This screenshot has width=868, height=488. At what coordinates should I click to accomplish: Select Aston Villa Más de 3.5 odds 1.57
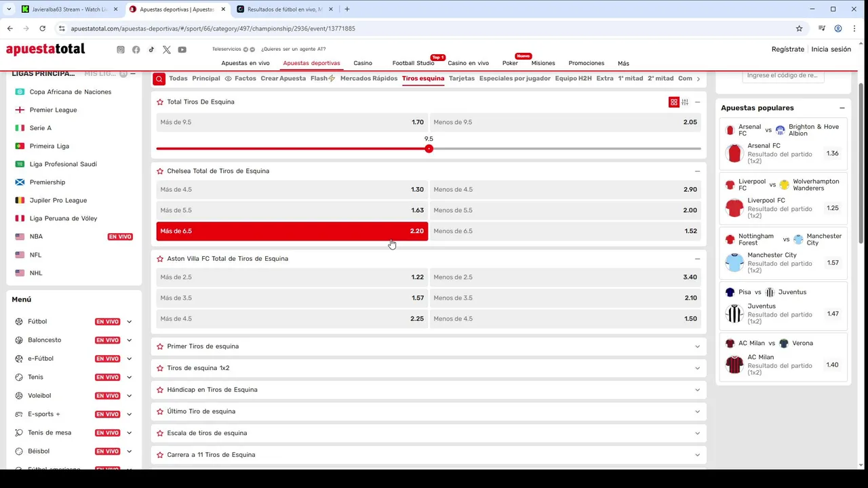pyautogui.click(x=292, y=298)
